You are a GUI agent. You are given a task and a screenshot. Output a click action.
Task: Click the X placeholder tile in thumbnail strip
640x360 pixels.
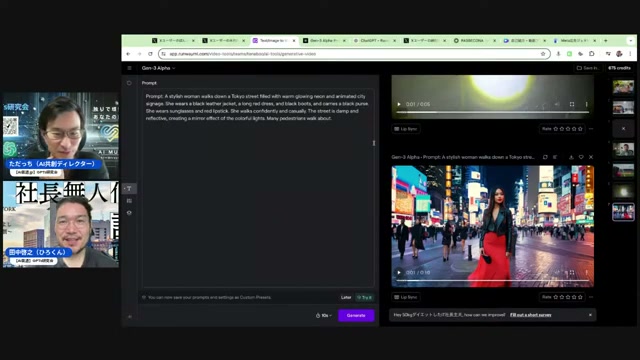[x=623, y=129]
